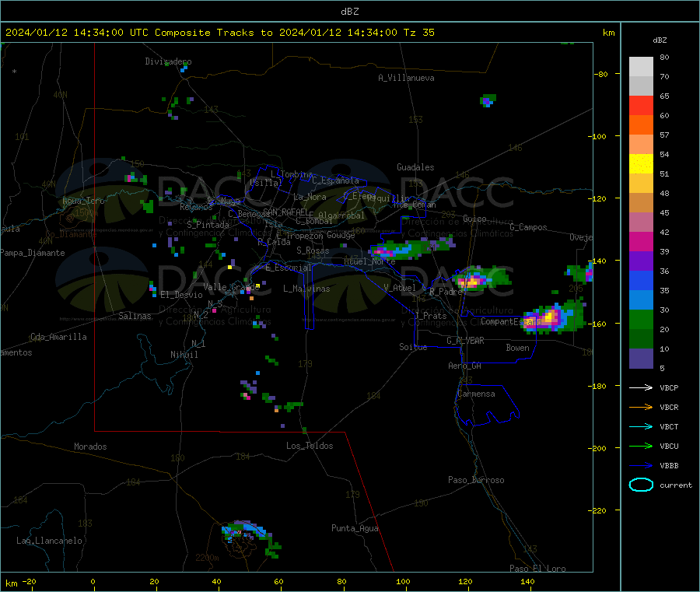The width and height of the screenshot is (700, 592).
Task: Select the 39 dBZ magenta color swatch
Action: [641, 241]
